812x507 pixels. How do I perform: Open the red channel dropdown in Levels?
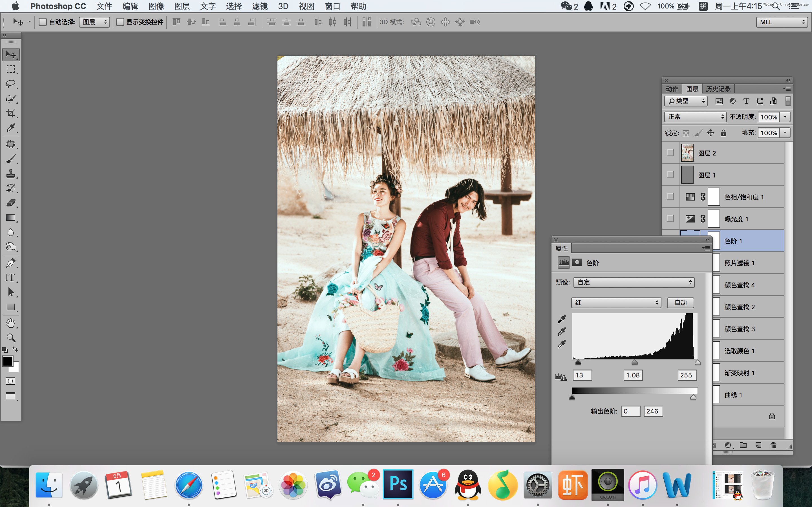pos(616,303)
